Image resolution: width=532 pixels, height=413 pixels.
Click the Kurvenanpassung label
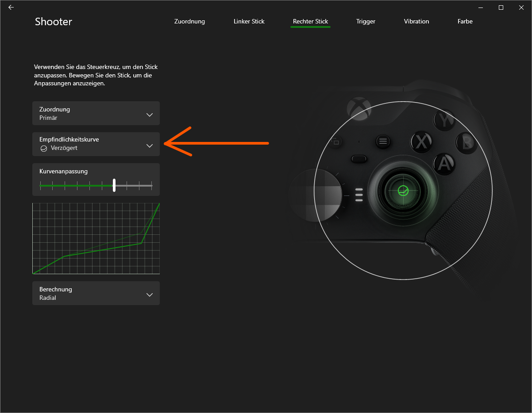coord(64,171)
